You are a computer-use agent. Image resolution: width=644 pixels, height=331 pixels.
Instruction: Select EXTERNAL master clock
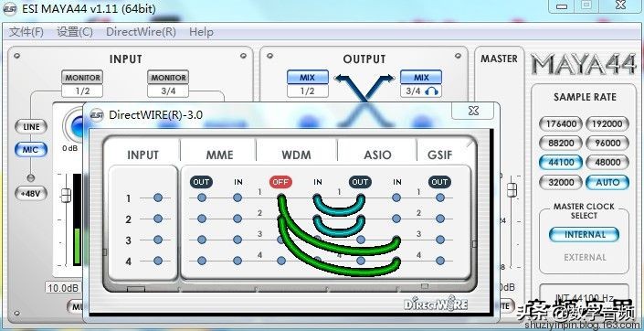585,258
